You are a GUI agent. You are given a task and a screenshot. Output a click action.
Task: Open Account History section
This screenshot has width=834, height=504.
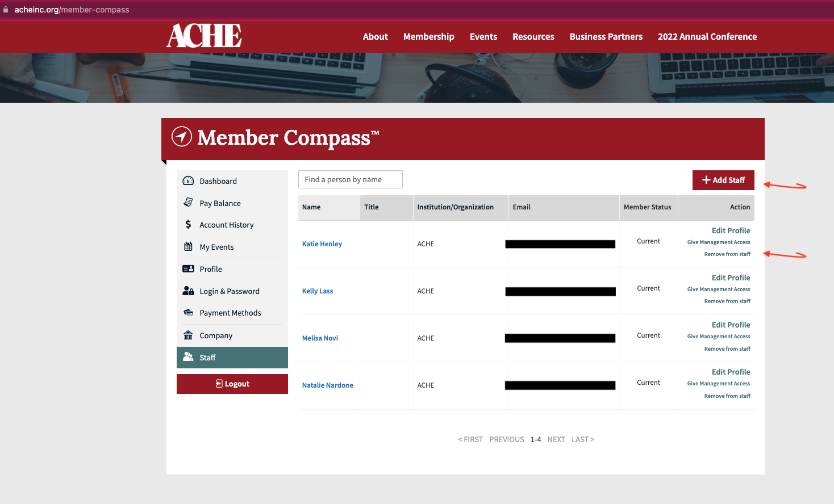(x=232, y=225)
